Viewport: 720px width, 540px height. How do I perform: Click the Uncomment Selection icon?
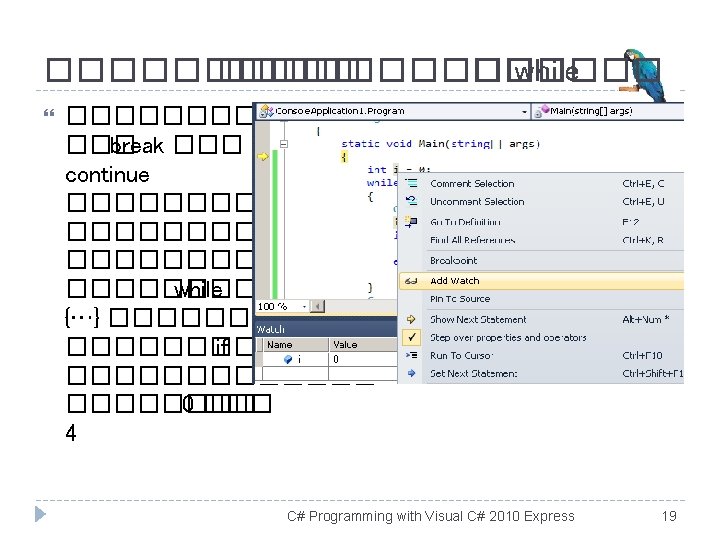[411, 201]
